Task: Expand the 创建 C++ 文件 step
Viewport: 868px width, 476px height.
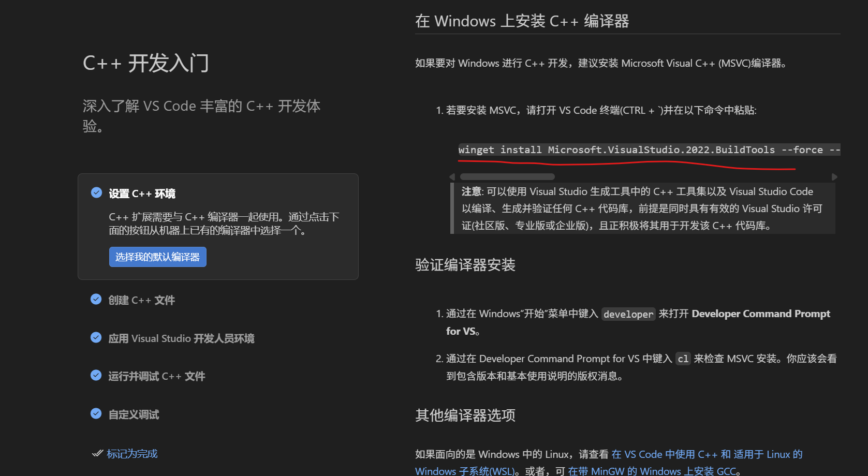Action: click(x=141, y=300)
